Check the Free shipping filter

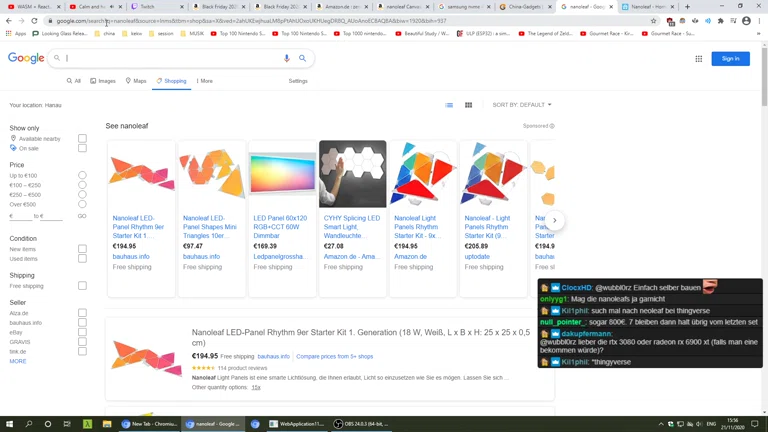tap(82, 286)
